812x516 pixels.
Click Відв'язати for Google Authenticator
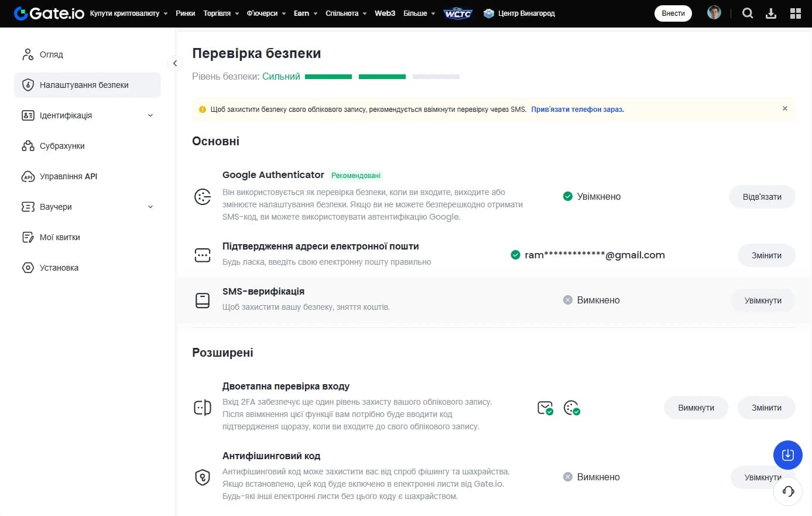point(762,197)
